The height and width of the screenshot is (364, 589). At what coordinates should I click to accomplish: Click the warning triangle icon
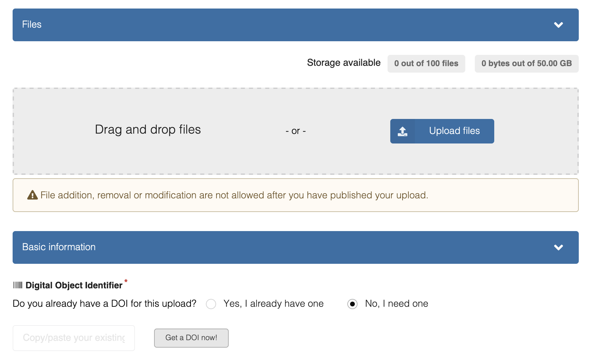coord(32,195)
